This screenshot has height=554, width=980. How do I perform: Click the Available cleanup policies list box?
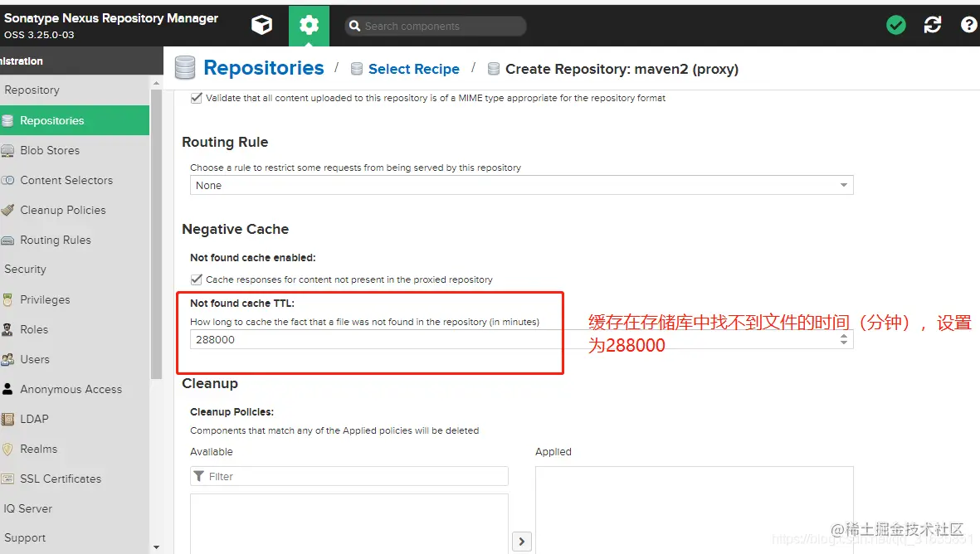(349, 523)
